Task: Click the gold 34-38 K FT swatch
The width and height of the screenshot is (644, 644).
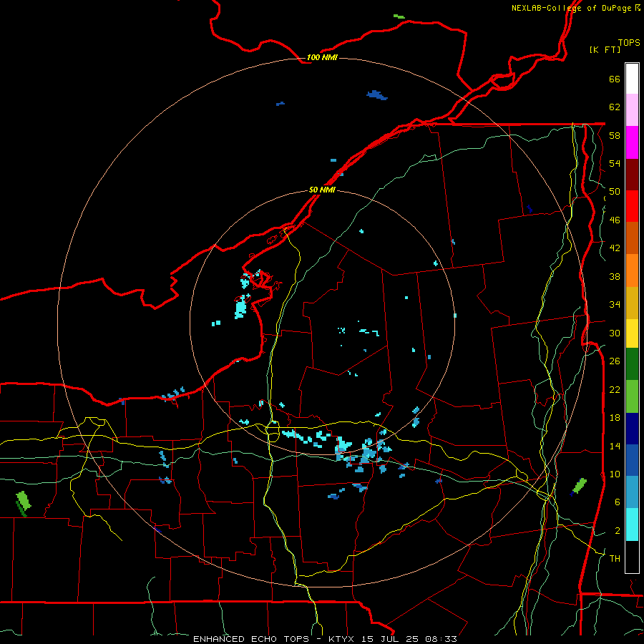Action: [x=632, y=303]
